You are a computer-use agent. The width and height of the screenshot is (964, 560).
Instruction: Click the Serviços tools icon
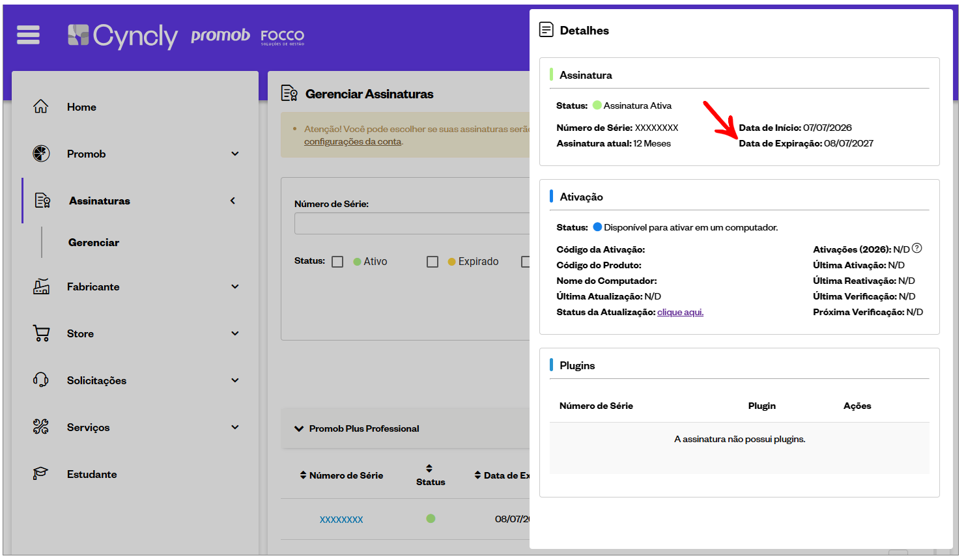(x=41, y=427)
